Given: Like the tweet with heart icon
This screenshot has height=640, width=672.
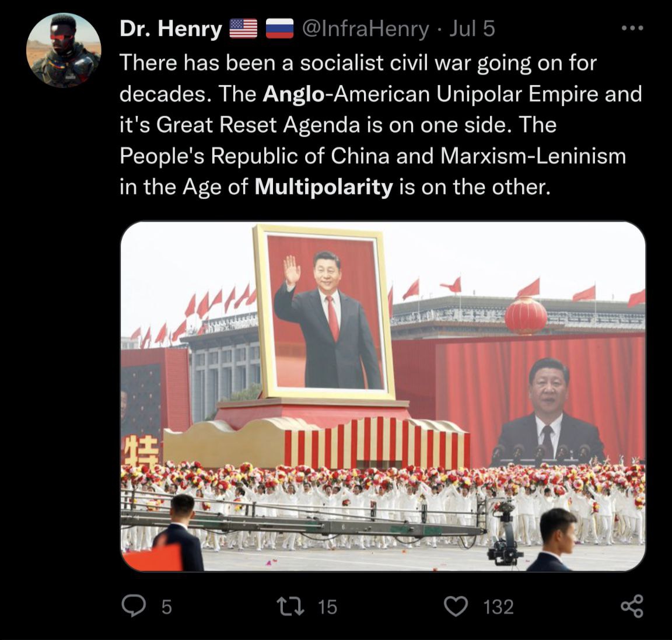Looking at the screenshot, I should tap(455, 607).
